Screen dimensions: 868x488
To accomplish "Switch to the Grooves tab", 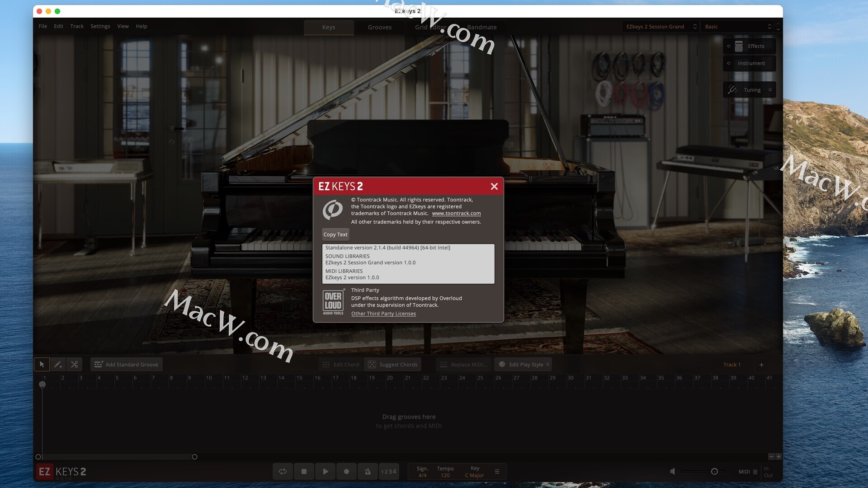I will (x=379, y=27).
